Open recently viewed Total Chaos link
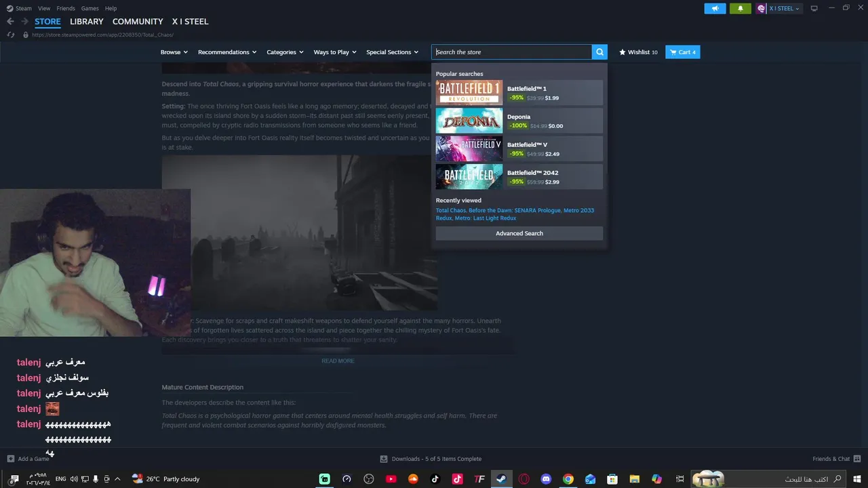Viewport: 868px width, 488px height. 451,210
